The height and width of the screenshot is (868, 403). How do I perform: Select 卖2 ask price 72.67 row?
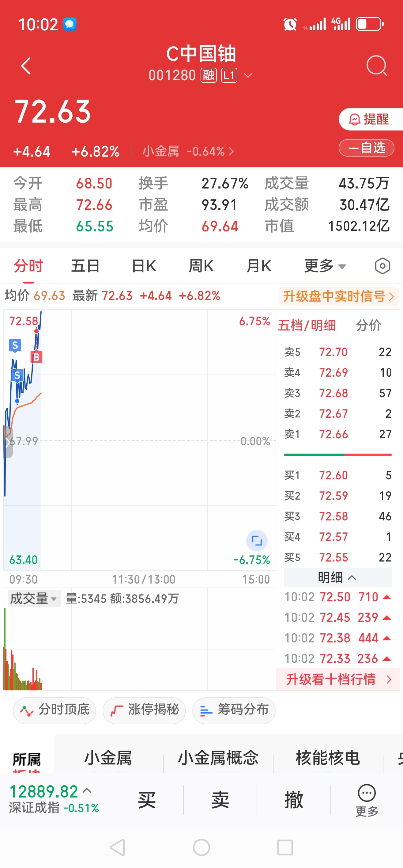(x=338, y=413)
